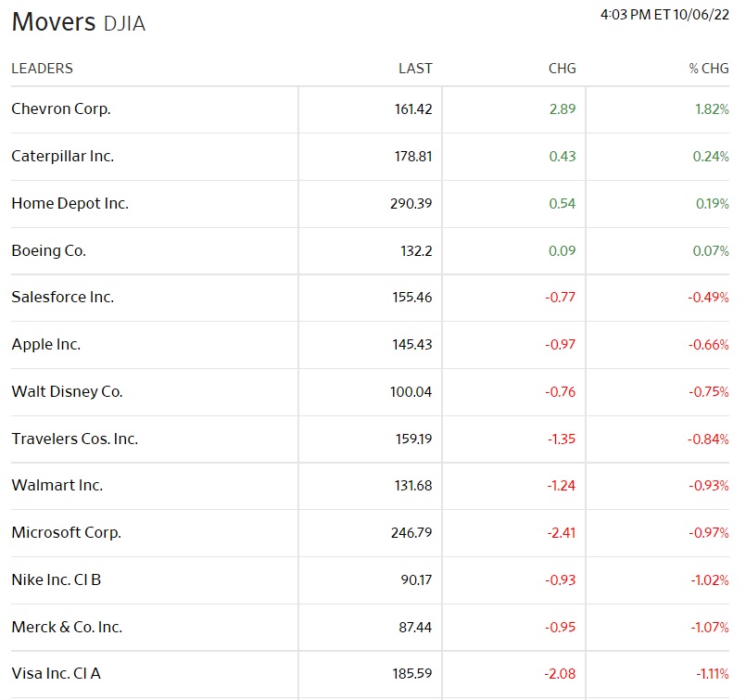
Task: Open the Caterpillar Inc. link
Action: pyautogui.click(x=63, y=156)
